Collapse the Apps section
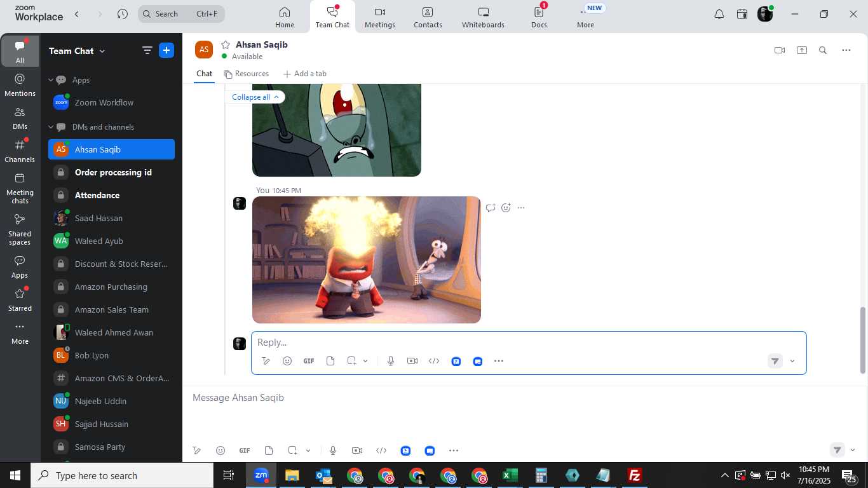868x488 pixels. (51, 80)
